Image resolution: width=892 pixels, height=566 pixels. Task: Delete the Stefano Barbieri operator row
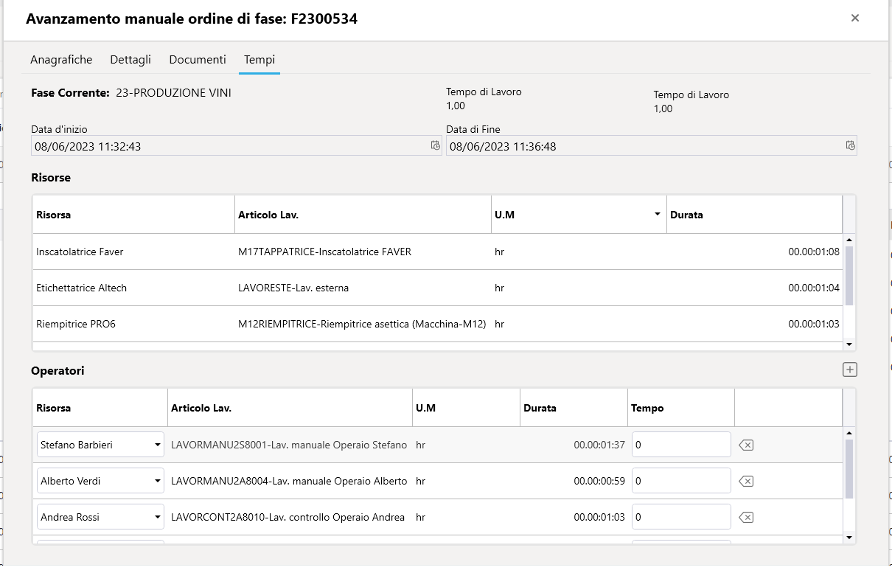[x=745, y=445]
